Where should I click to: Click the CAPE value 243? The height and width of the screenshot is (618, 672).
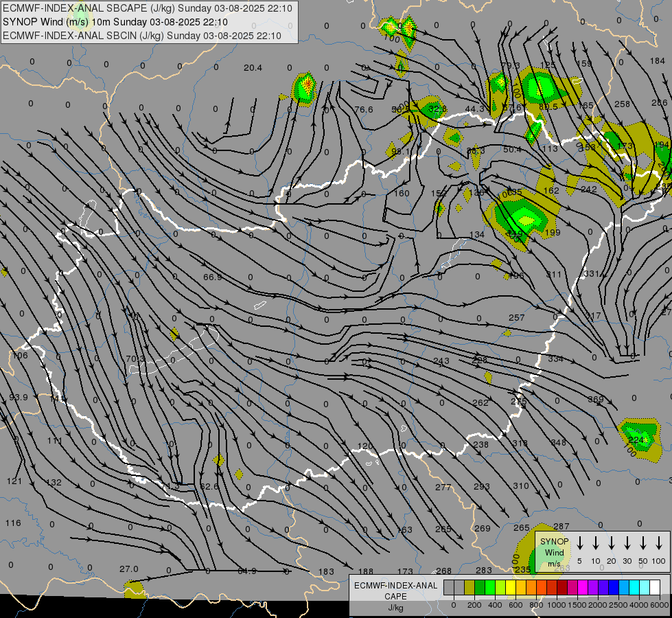click(441, 361)
